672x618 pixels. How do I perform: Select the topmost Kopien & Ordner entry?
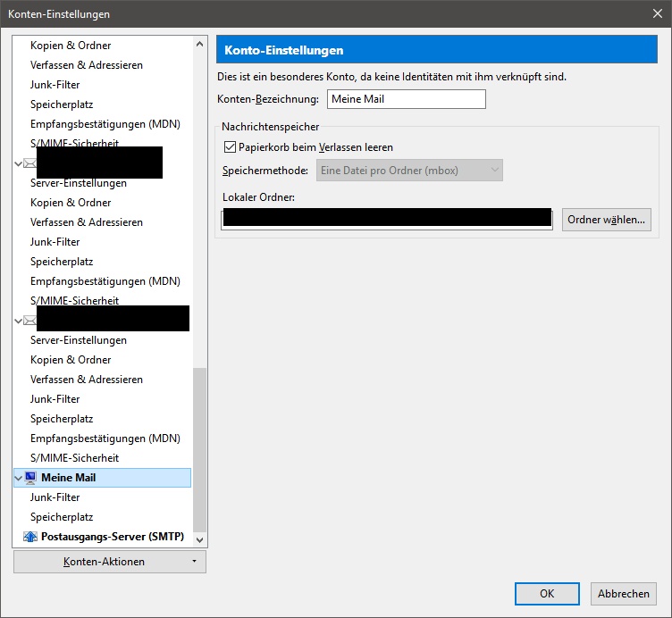71,46
